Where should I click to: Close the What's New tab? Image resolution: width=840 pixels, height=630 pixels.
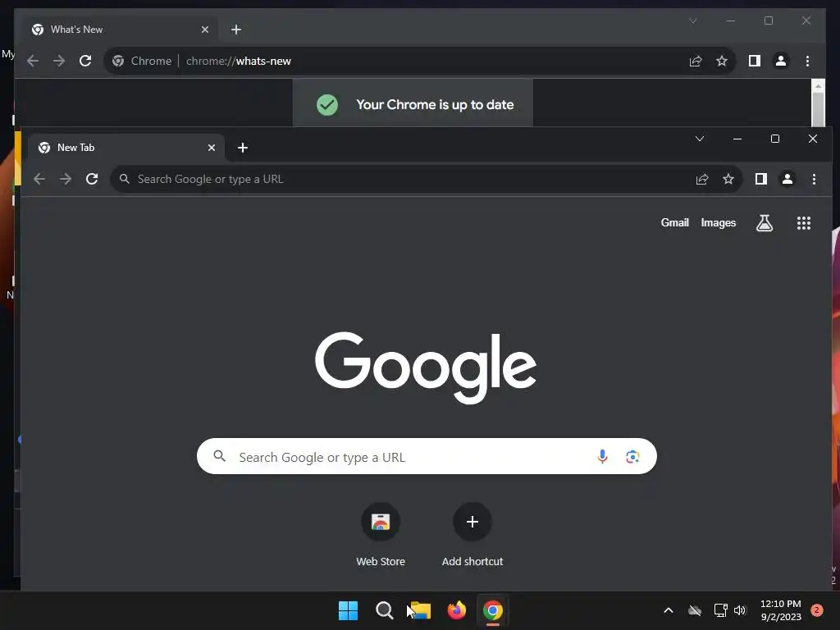(x=204, y=30)
